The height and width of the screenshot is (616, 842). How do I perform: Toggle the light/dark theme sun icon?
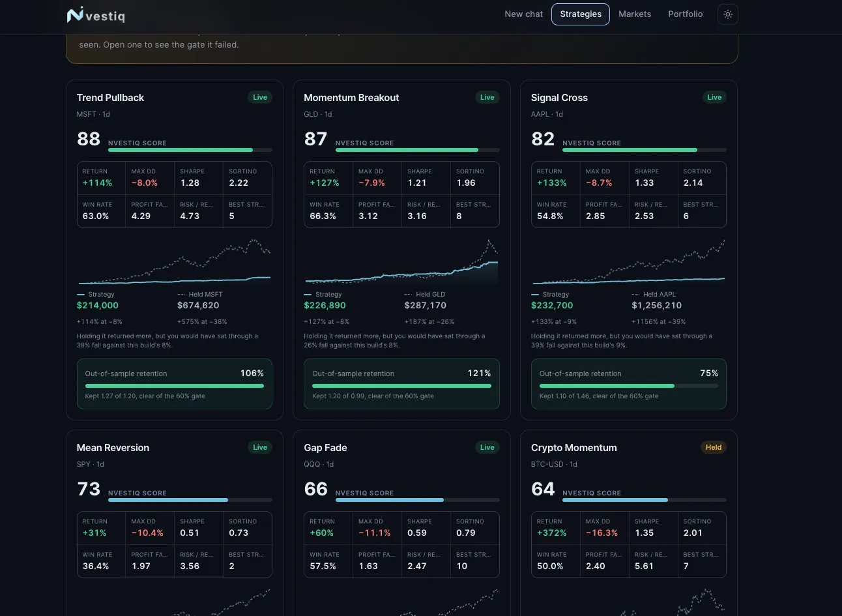[x=728, y=14]
